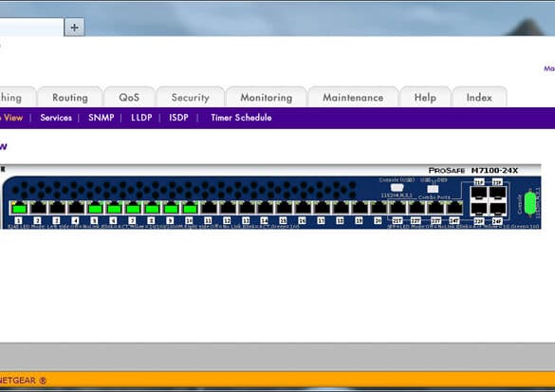Go to the Monitoring tab

click(267, 98)
